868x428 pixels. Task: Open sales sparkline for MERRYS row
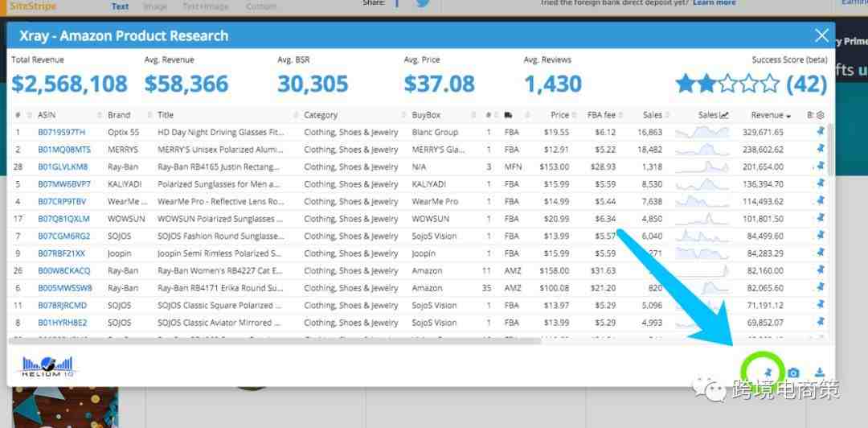(702, 150)
